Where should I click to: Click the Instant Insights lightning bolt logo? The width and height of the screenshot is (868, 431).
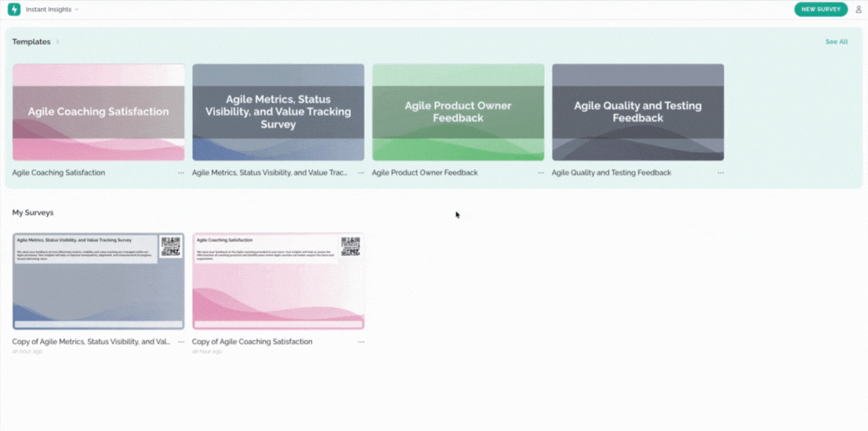[13, 9]
